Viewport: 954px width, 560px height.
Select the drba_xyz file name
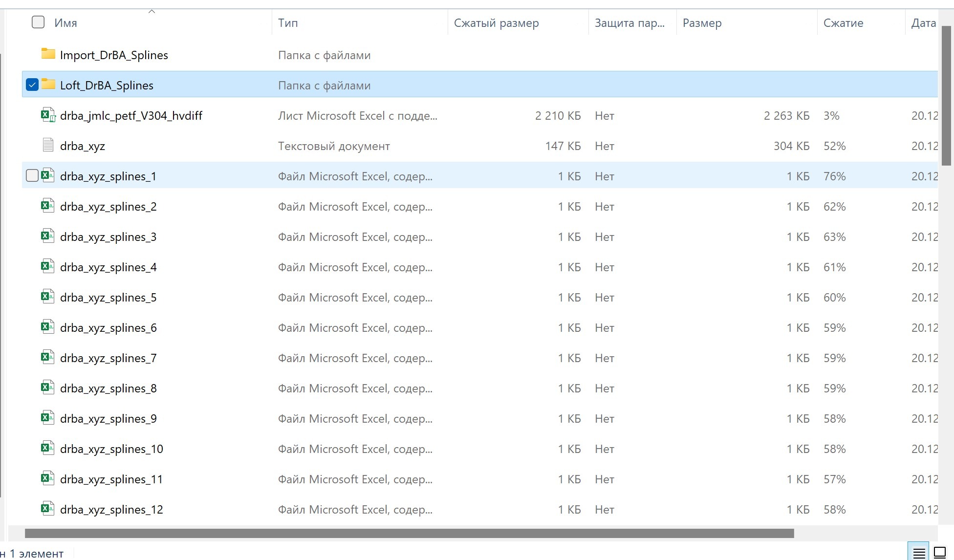[x=83, y=146]
